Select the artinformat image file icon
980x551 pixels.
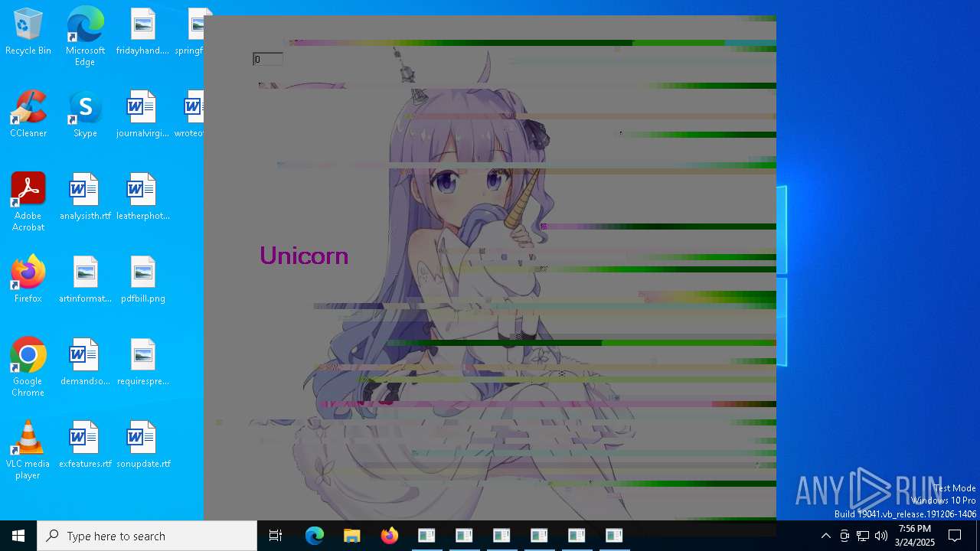click(85, 280)
